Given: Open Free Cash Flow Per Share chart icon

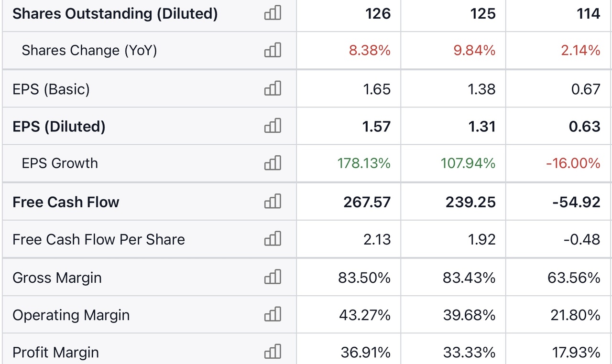Looking at the screenshot, I should click(x=273, y=238).
